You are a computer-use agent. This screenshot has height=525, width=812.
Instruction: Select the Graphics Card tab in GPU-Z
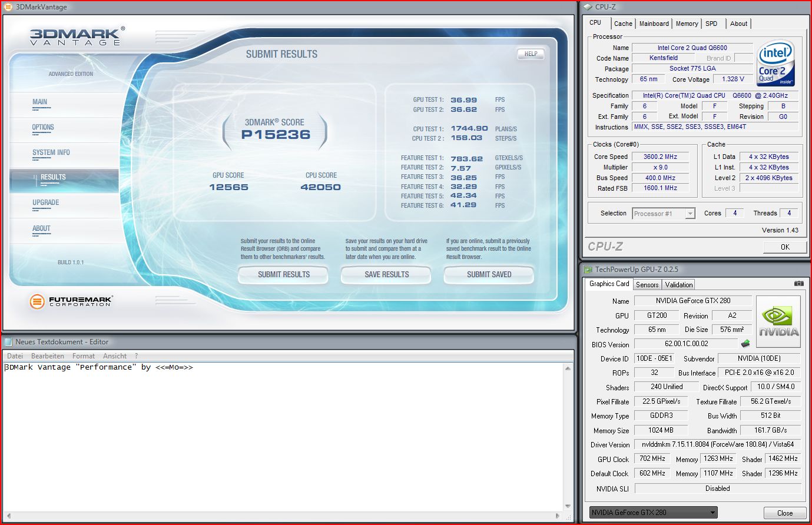(x=609, y=284)
